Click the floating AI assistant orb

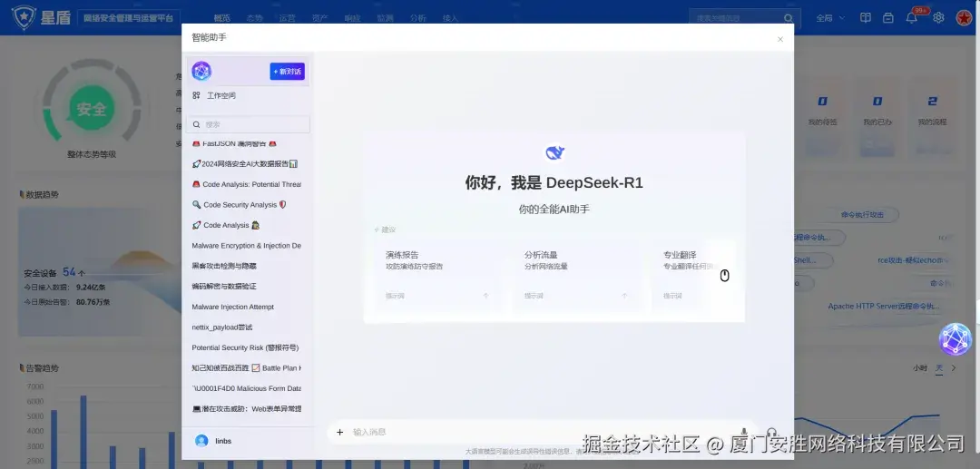(955, 339)
